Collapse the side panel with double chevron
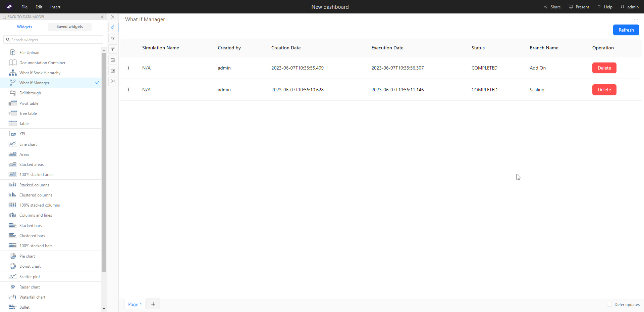Screen dimensions: 644x312 click(x=113, y=17)
